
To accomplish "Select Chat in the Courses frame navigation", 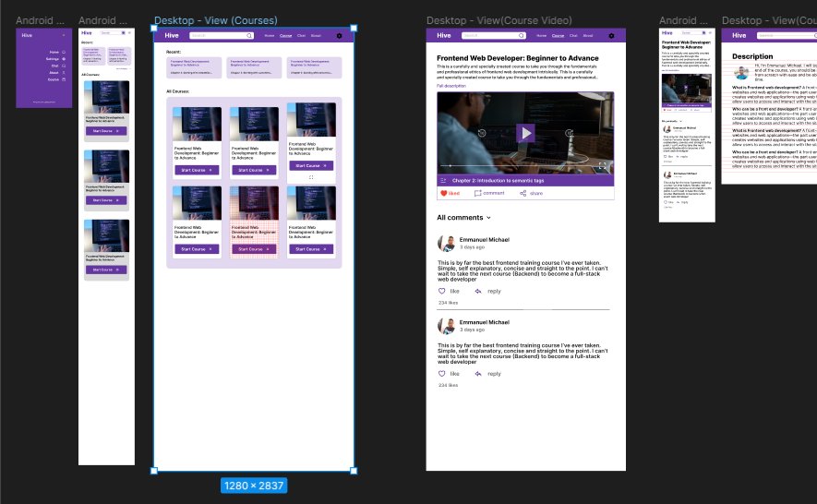I will point(301,36).
